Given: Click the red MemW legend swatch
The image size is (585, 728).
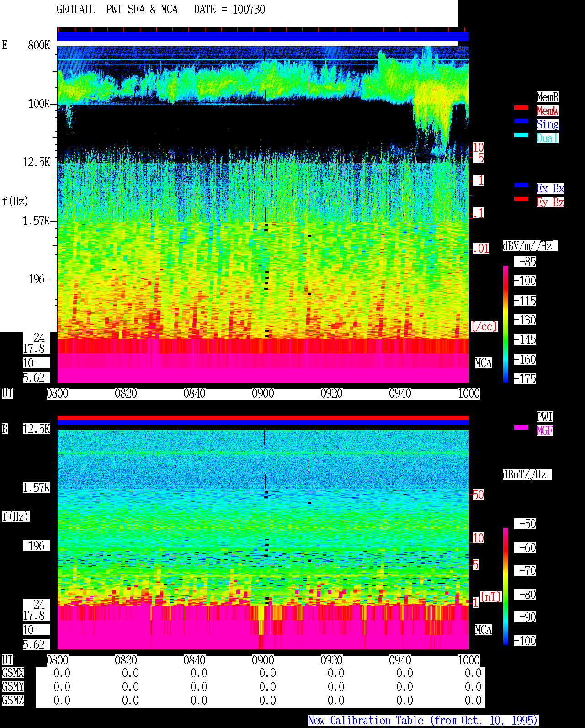Looking at the screenshot, I should (521, 107).
